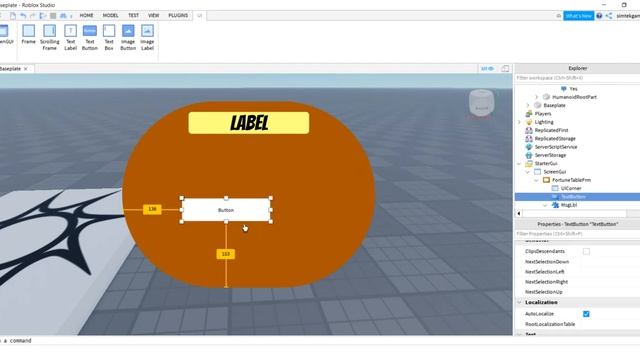Click the New file icon in quick access bar
This screenshot has height=360, width=640.
pyautogui.click(x=13, y=16)
